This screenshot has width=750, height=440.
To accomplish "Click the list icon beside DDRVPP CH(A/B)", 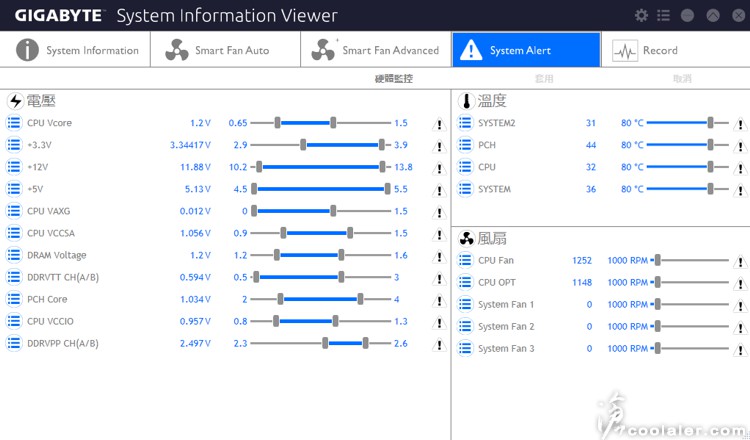I will coord(14,343).
